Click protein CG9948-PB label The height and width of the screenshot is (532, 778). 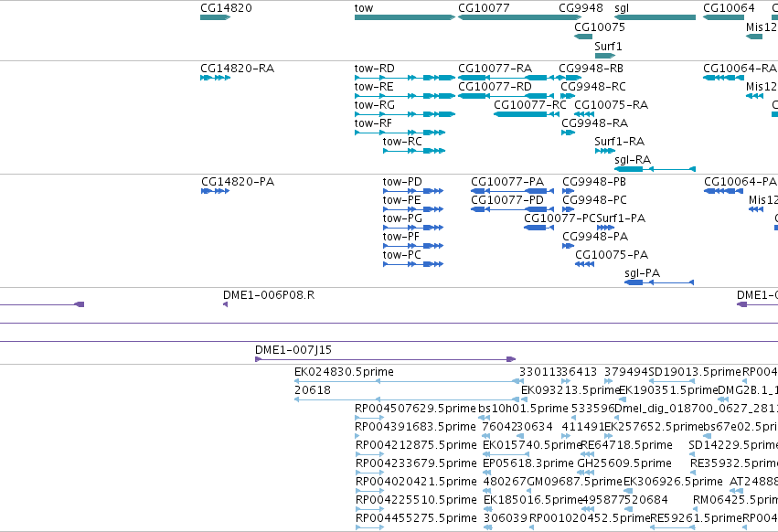594,182
